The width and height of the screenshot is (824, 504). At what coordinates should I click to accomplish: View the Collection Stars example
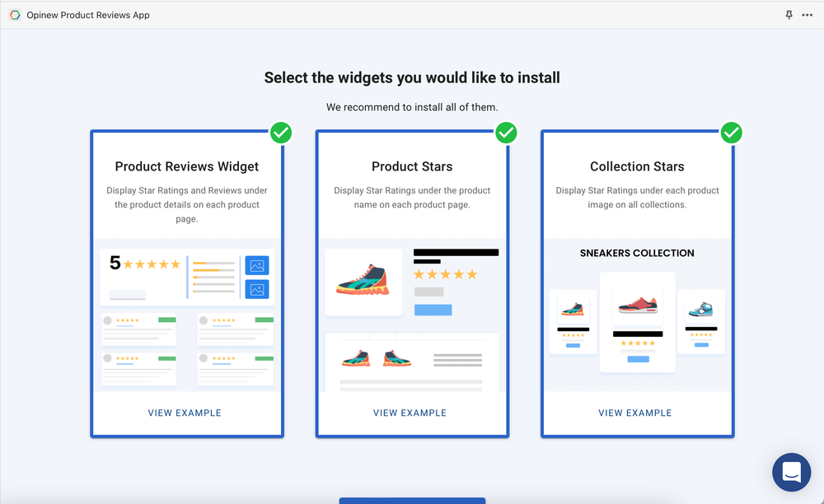click(637, 413)
